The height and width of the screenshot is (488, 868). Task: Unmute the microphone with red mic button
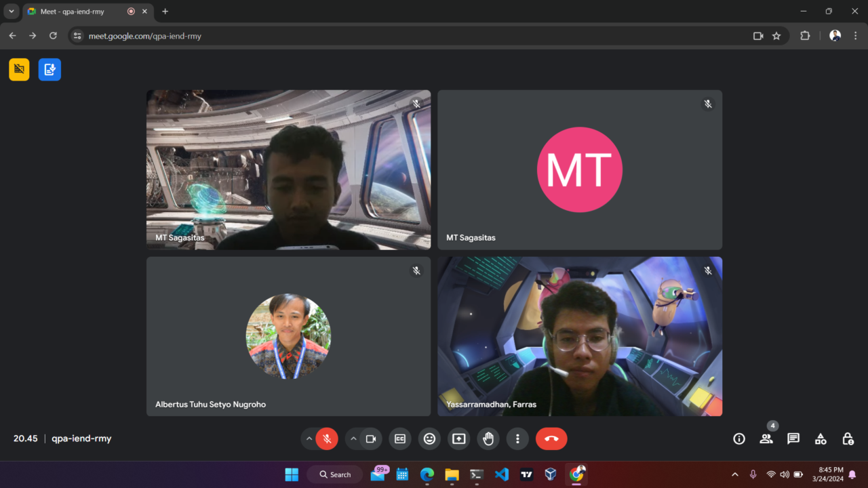click(x=327, y=439)
